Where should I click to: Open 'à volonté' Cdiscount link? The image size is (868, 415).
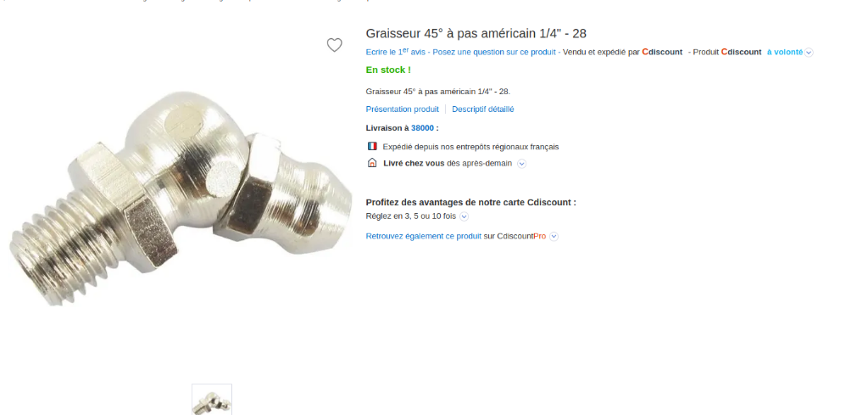click(784, 52)
